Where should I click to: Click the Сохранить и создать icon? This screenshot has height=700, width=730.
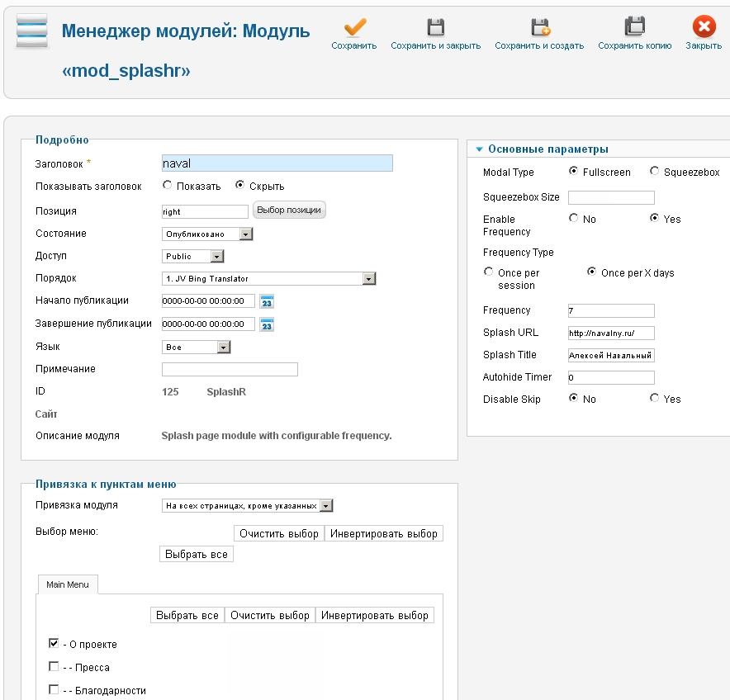(539, 27)
